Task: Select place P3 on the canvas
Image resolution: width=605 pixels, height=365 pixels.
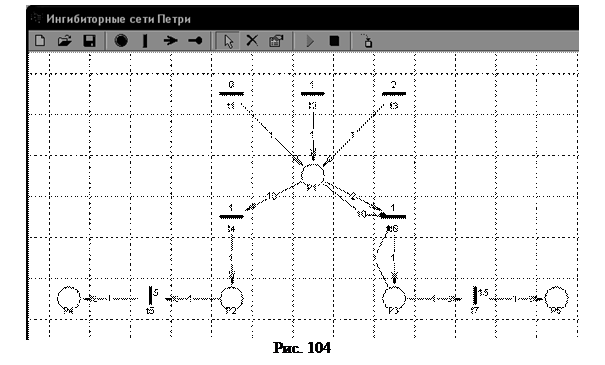Action: pos(394,298)
